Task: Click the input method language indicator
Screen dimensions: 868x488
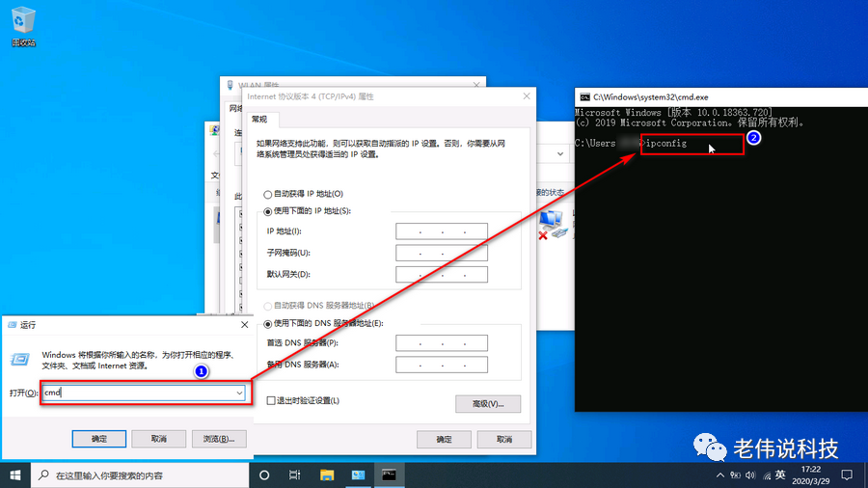Action: (x=780, y=475)
